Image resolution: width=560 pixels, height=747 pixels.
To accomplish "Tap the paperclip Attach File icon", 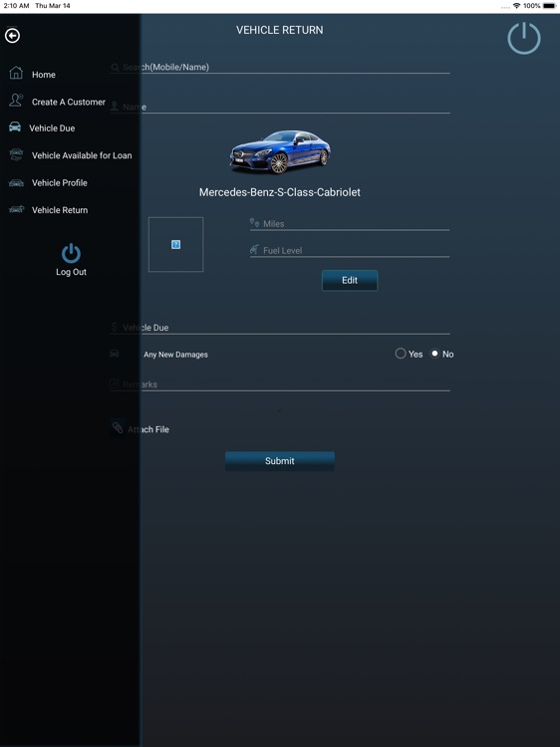I will [x=118, y=427].
